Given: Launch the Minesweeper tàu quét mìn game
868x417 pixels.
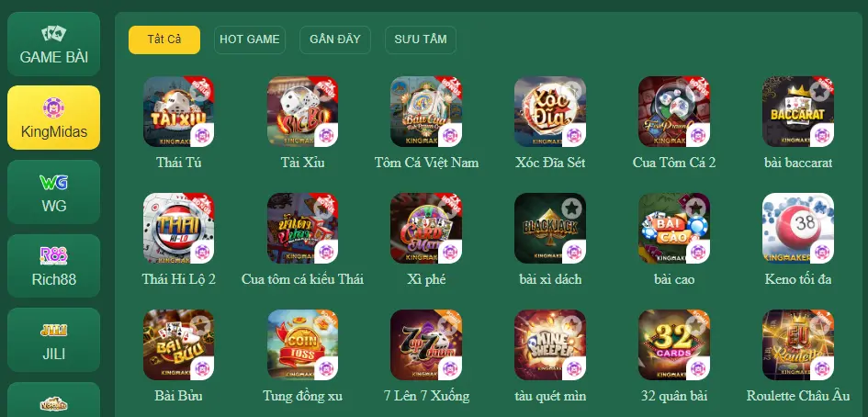Looking at the screenshot, I should 549,344.
